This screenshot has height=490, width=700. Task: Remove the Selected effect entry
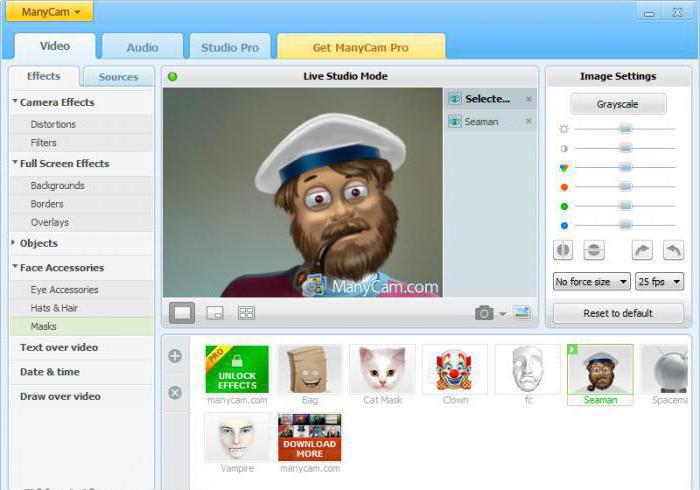click(x=529, y=99)
